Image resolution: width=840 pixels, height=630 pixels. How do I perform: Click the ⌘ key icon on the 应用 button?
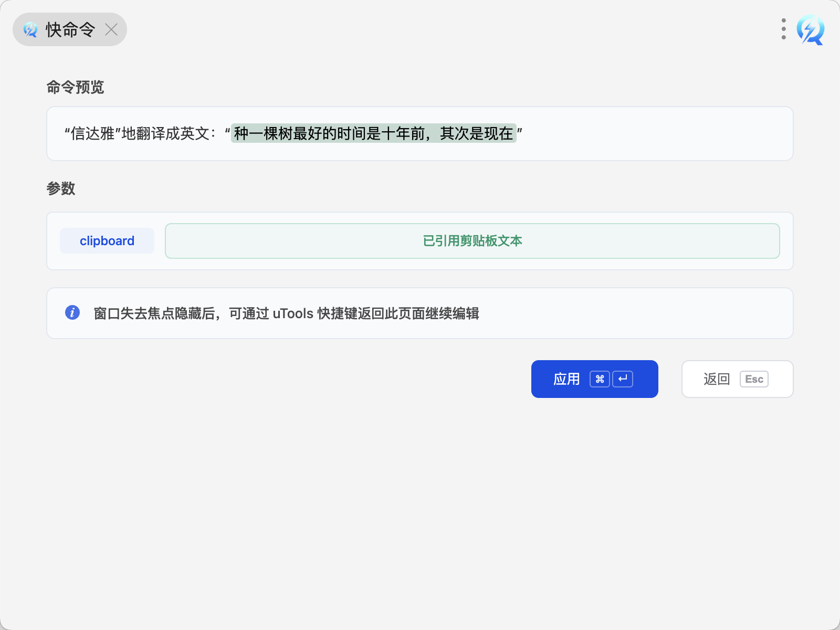pyautogui.click(x=600, y=379)
